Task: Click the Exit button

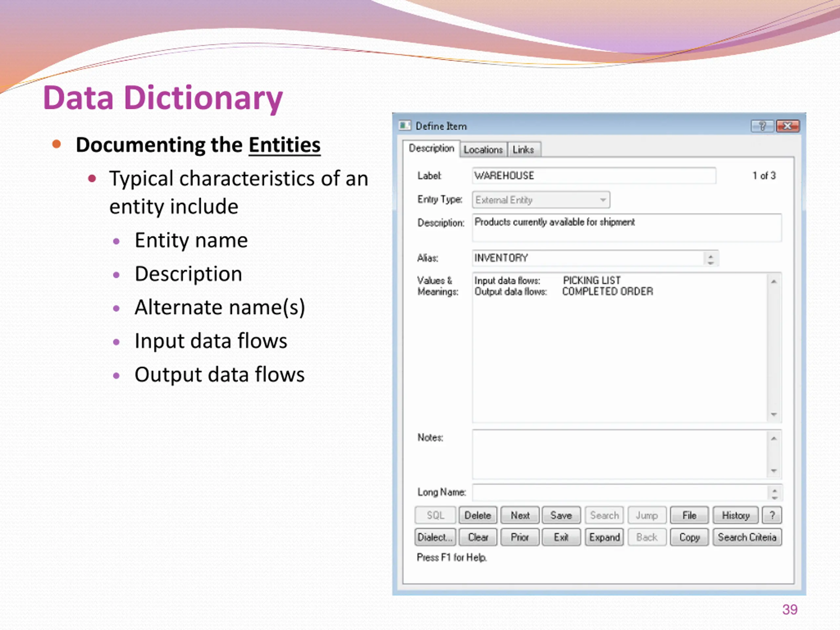Action: click(x=561, y=537)
